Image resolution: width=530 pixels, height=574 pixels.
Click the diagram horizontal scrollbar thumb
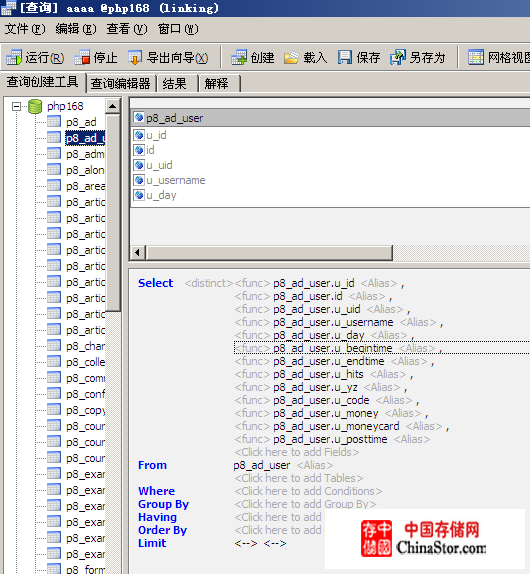[269, 253]
